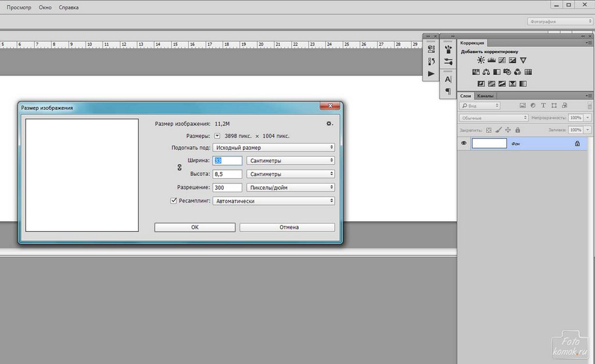Screen dimensions: 595x364
Task: Toggle the width-height constrain chain link
Action: tap(180, 167)
